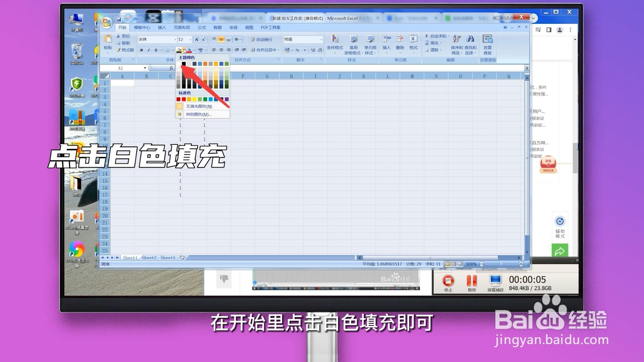
Task: Toggle Bold formatting
Action: pyautogui.click(x=142, y=50)
